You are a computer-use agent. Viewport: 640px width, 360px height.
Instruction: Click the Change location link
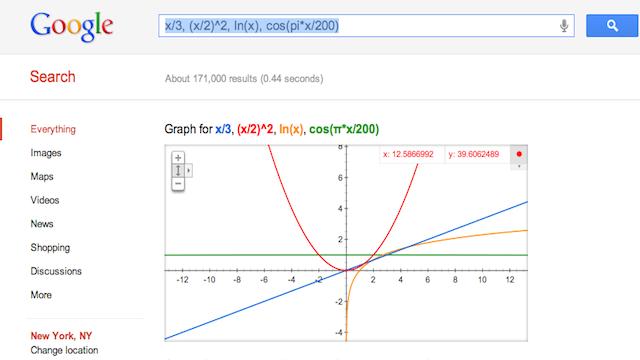(64, 350)
